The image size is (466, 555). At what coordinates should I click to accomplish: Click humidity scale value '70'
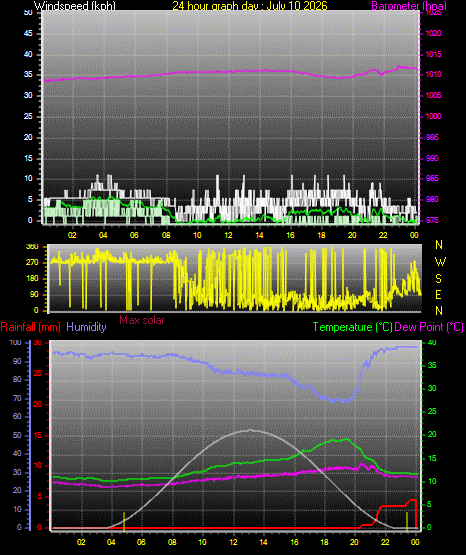tap(17, 398)
